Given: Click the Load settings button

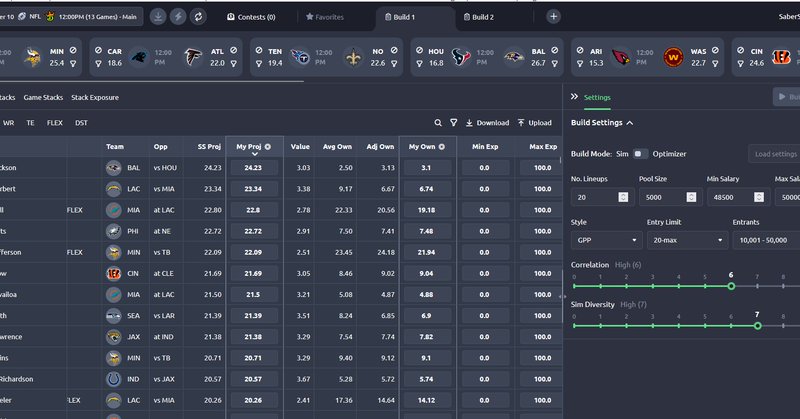Looking at the screenshot, I should (x=776, y=154).
